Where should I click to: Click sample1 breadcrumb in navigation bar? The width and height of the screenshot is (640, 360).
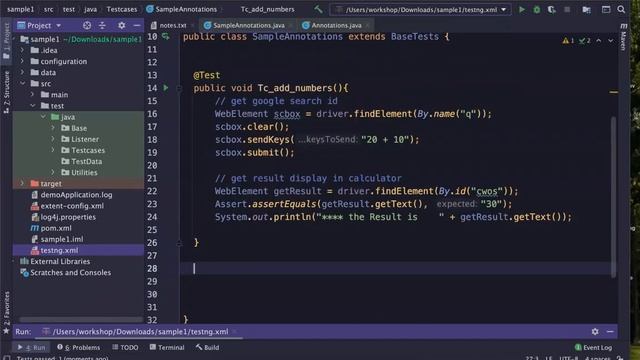20,9
